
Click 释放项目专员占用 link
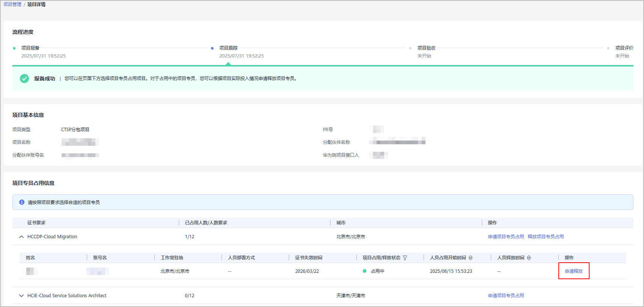coord(546,237)
